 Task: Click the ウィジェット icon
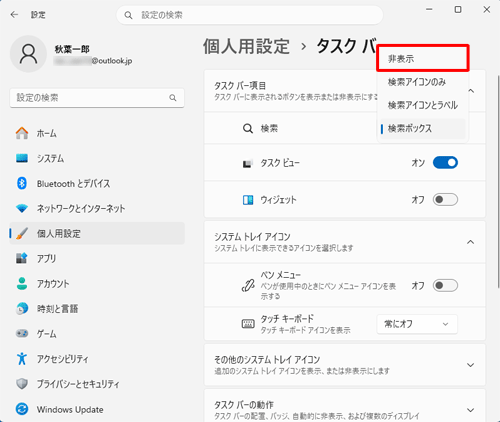(248, 200)
